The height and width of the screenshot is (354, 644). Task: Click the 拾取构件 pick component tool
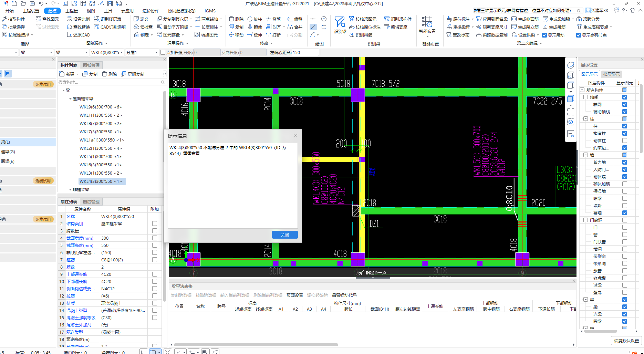pyautogui.click(x=13, y=19)
